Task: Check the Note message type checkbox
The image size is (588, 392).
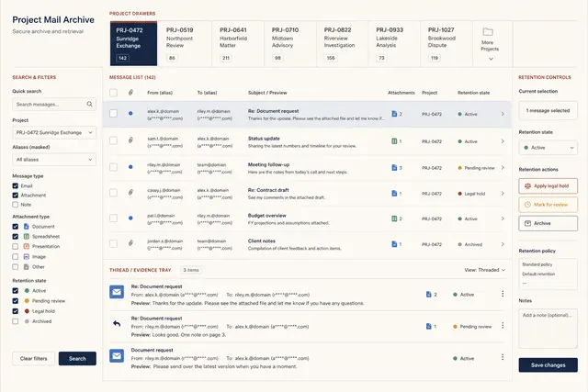Action: (x=16, y=205)
